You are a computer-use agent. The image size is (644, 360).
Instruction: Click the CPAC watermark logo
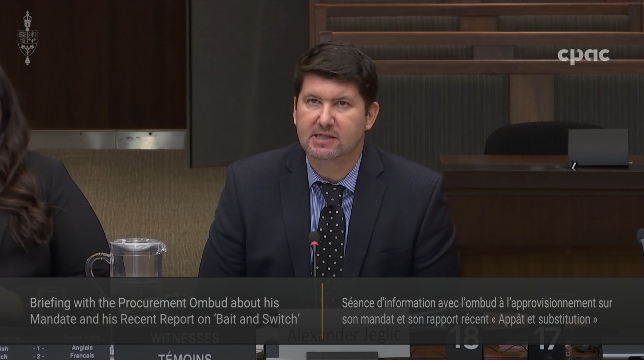(x=584, y=56)
